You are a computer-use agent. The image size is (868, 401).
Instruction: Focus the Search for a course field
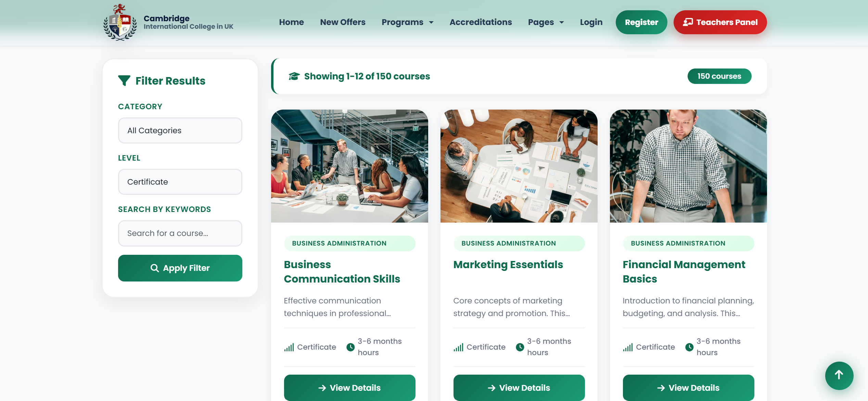(x=180, y=233)
